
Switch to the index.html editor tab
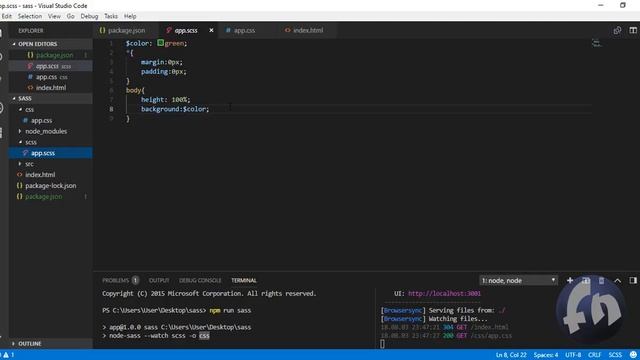pyautogui.click(x=308, y=31)
